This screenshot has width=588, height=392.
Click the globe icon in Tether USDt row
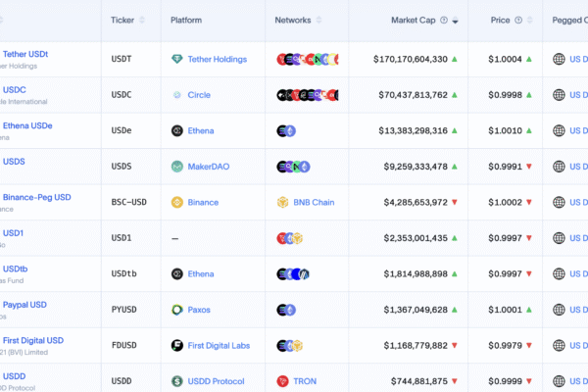(x=560, y=59)
